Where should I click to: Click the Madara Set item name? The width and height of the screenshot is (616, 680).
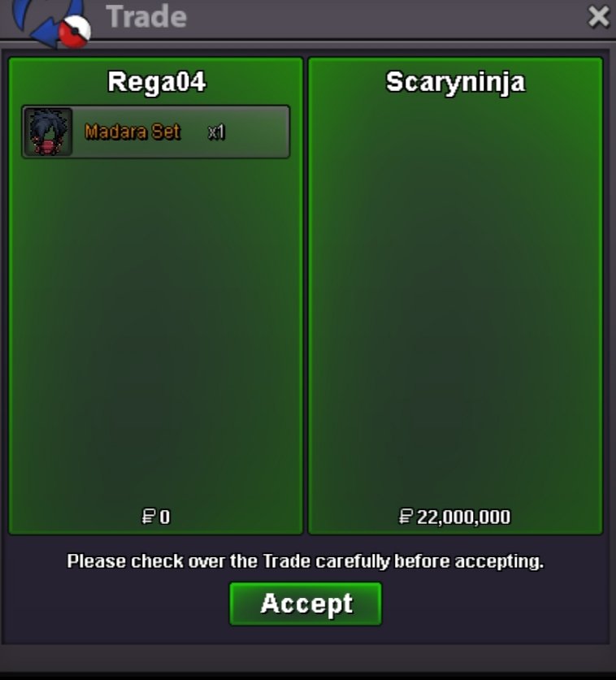(x=132, y=132)
